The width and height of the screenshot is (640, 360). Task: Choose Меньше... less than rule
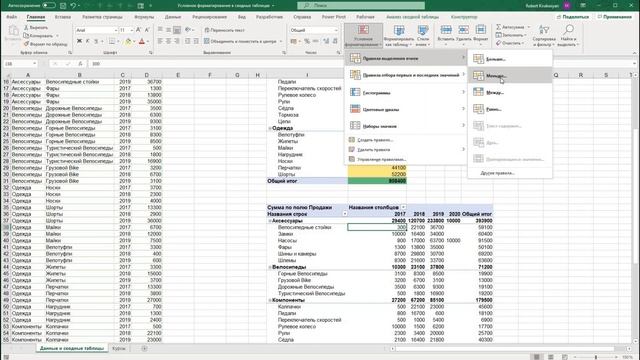510,76
